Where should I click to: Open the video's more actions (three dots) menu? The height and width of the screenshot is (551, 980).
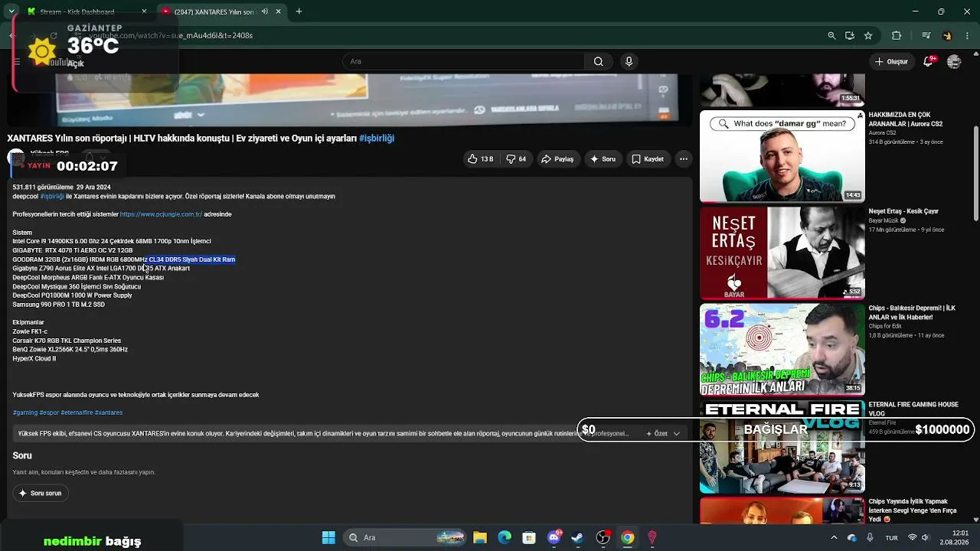pyautogui.click(x=683, y=159)
